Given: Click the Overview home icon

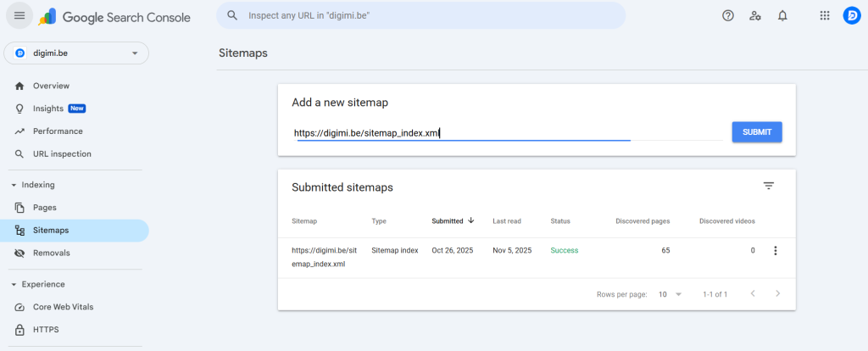Looking at the screenshot, I should point(20,86).
